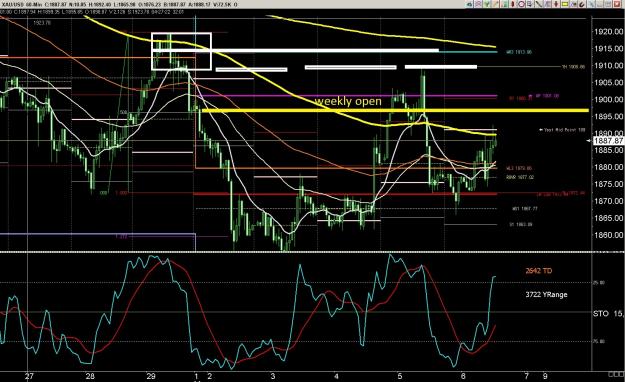Click the date label 9 on time axis
Viewport: 625px width, 382px height.
tap(545, 376)
